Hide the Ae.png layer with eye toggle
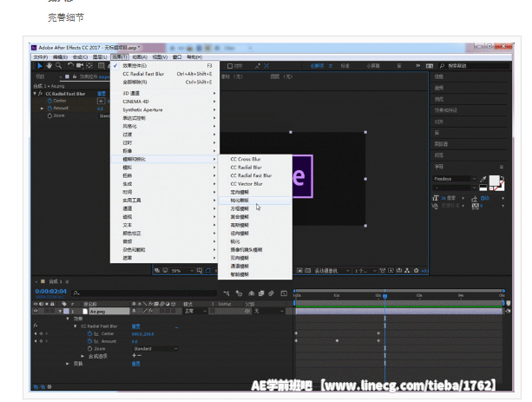The image size is (532, 402). [36, 311]
